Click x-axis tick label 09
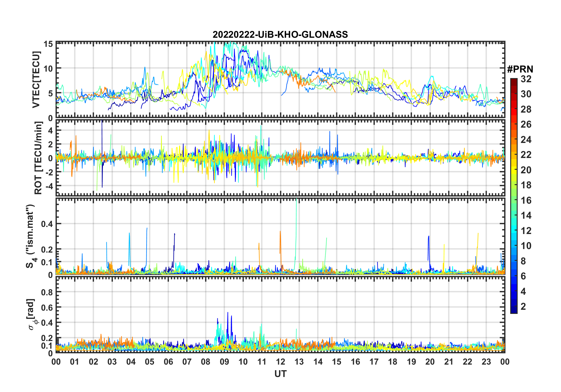The image size is (561, 392). pyautogui.click(x=224, y=362)
